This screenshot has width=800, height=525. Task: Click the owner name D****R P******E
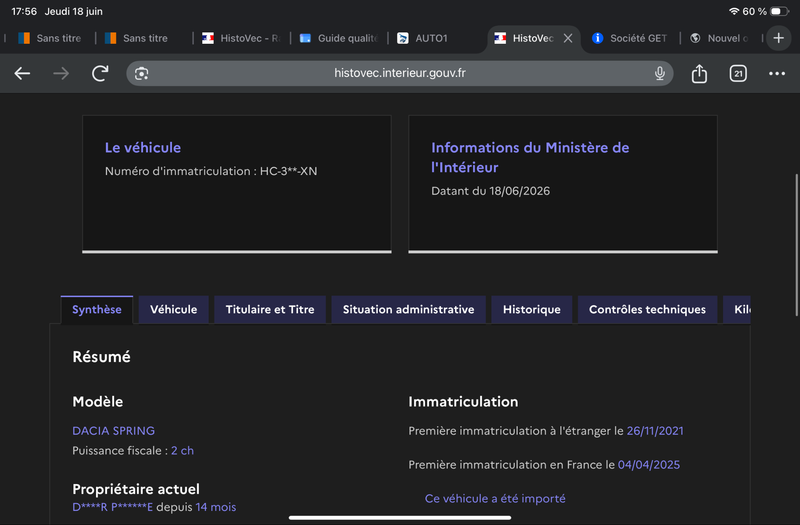tap(112, 507)
